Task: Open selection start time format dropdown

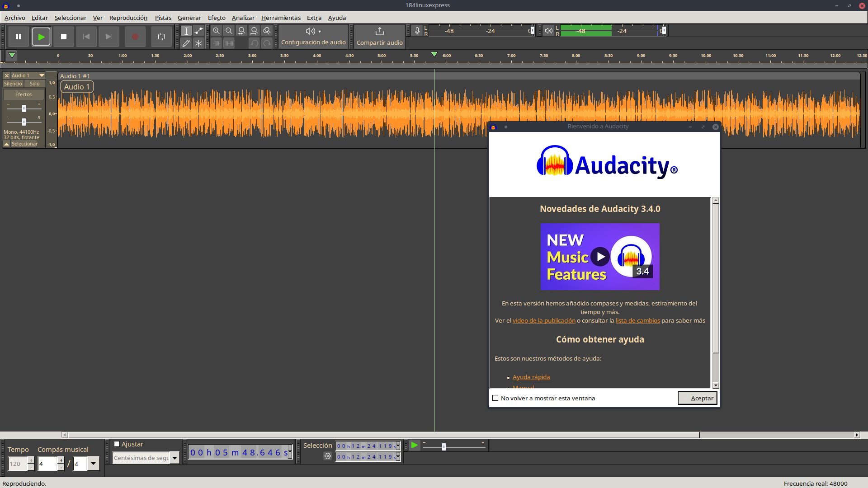Action: coord(398,446)
